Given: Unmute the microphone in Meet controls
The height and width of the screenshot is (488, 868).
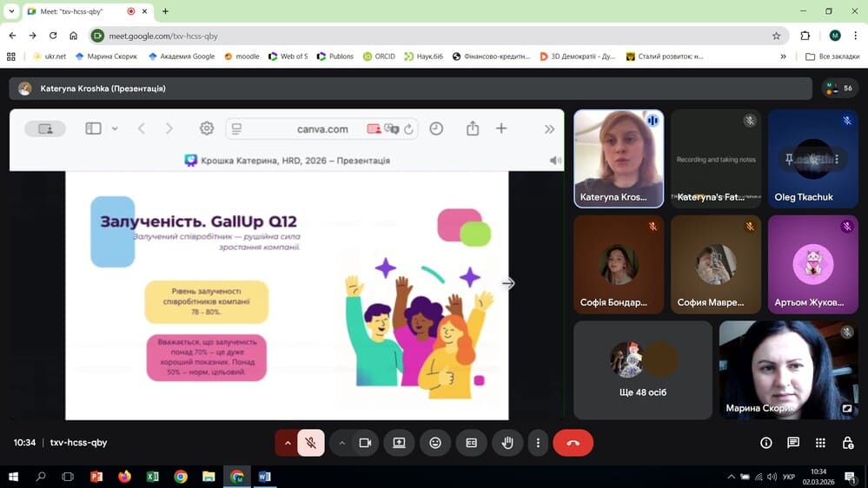Looking at the screenshot, I should point(310,443).
